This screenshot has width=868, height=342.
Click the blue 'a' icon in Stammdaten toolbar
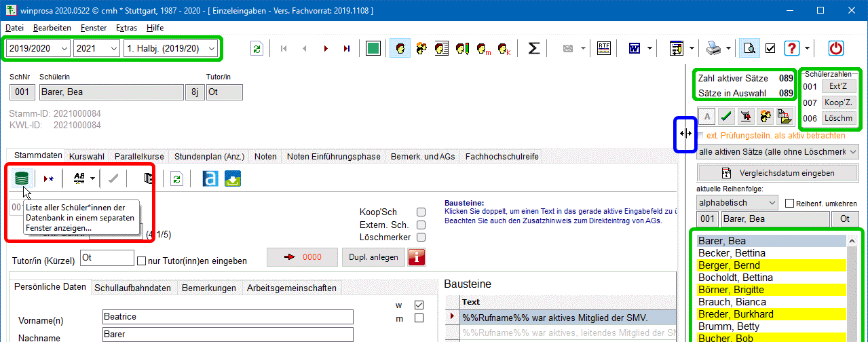pos(211,178)
